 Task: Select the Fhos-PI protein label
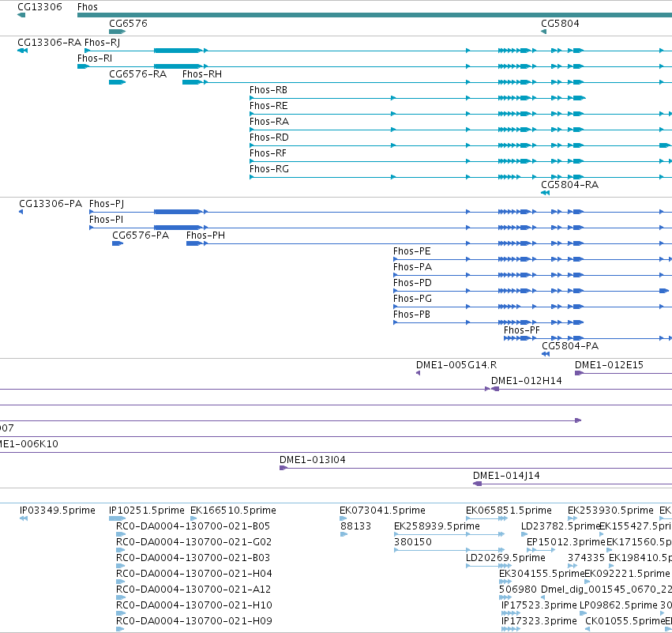click(x=107, y=220)
